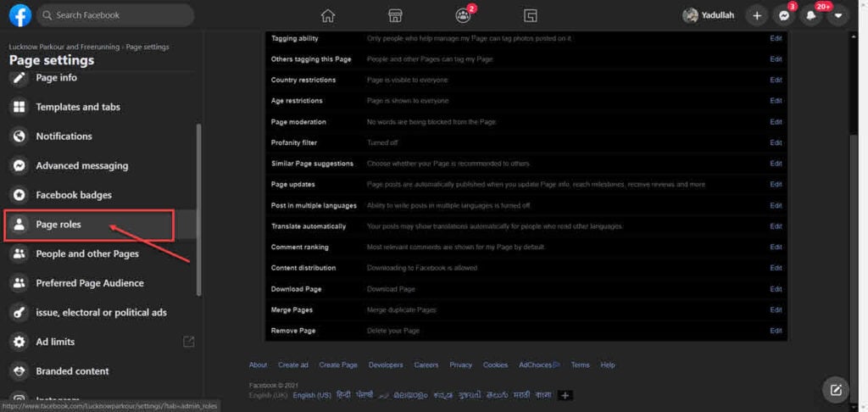Open the Marketplace icon
Image resolution: width=868 pixels, height=412 pixels.
click(395, 16)
